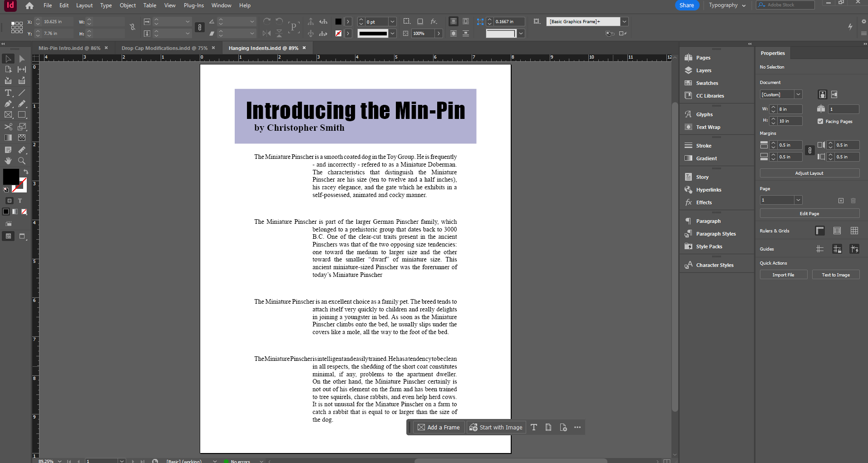Open the Paragraph Styles panel
The width and height of the screenshot is (868, 463).
tap(715, 234)
